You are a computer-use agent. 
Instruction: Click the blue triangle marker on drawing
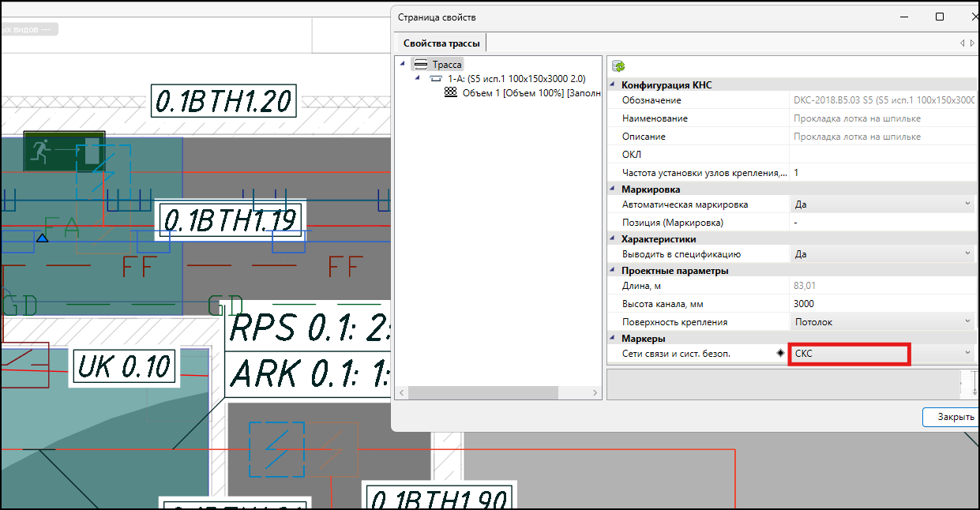(x=43, y=238)
